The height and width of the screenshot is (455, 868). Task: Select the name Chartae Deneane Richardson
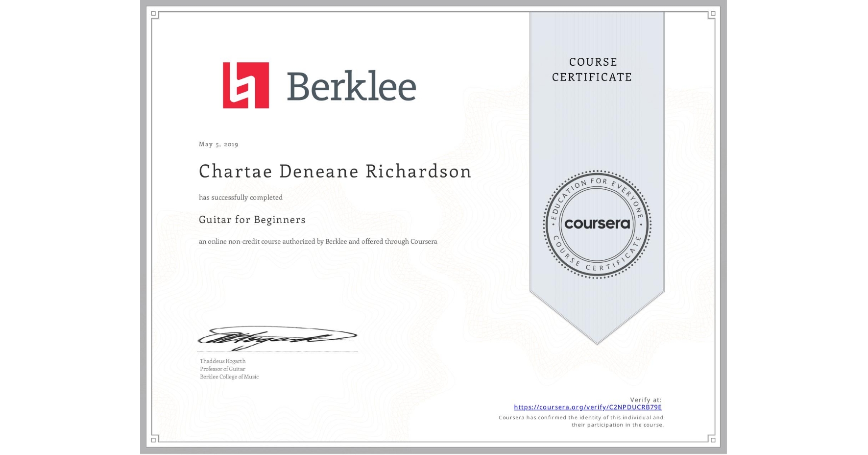click(335, 172)
